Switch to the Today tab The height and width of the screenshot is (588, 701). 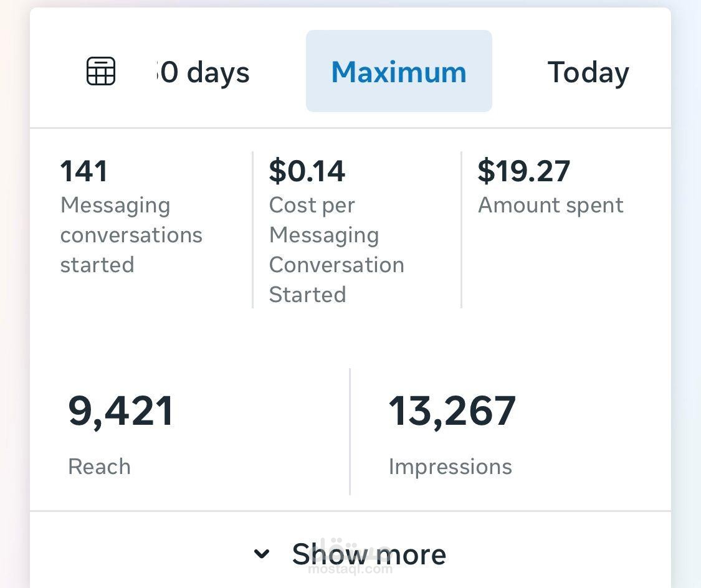(x=588, y=73)
